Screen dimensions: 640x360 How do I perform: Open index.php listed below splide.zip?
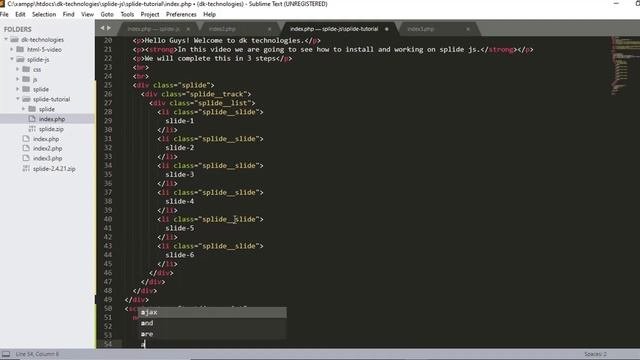(x=46, y=139)
